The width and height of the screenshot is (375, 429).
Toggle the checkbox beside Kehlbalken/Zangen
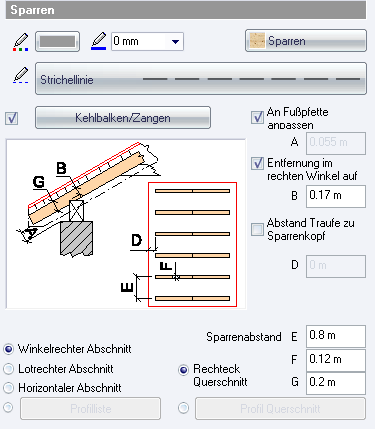(x=12, y=118)
